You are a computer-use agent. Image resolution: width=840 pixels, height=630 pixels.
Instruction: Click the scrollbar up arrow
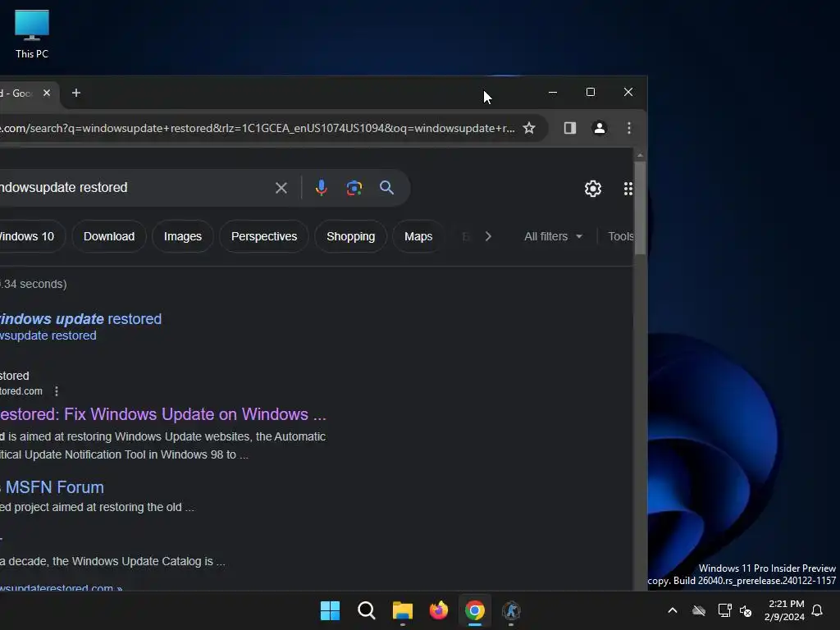(x=640, y=155)
